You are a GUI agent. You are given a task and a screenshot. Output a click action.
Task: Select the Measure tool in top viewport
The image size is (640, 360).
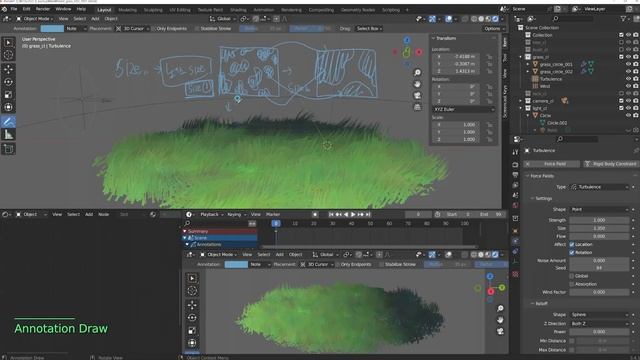[x=8, y=135]
